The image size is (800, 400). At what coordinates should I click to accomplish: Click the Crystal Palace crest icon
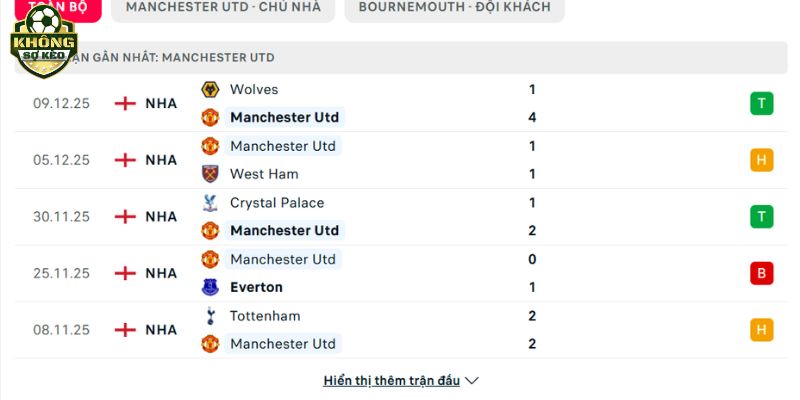(210, 203)
